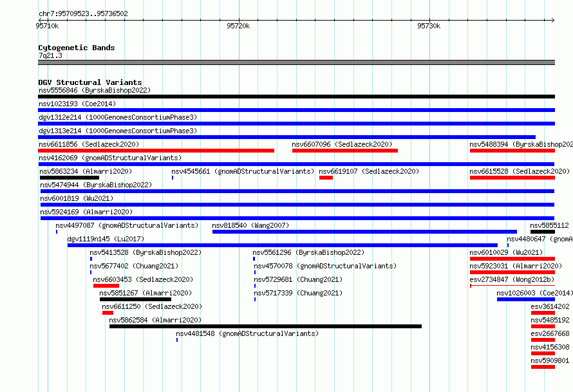Select the nsv1023193 (Coe2014) blue variant bar

[x=296, y=110]
